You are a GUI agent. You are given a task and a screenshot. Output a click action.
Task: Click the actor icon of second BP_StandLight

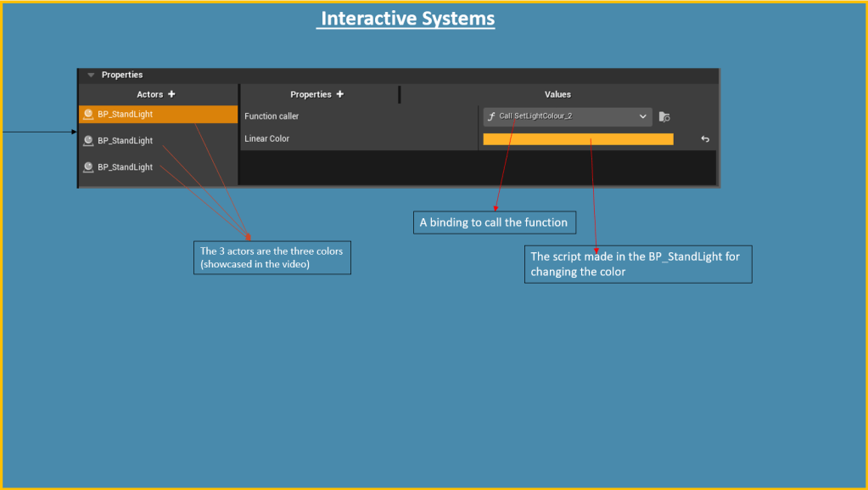[x=88, y=140]
